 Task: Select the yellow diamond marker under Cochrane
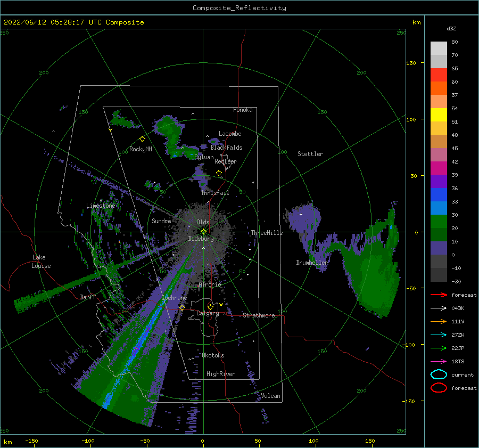182,307
